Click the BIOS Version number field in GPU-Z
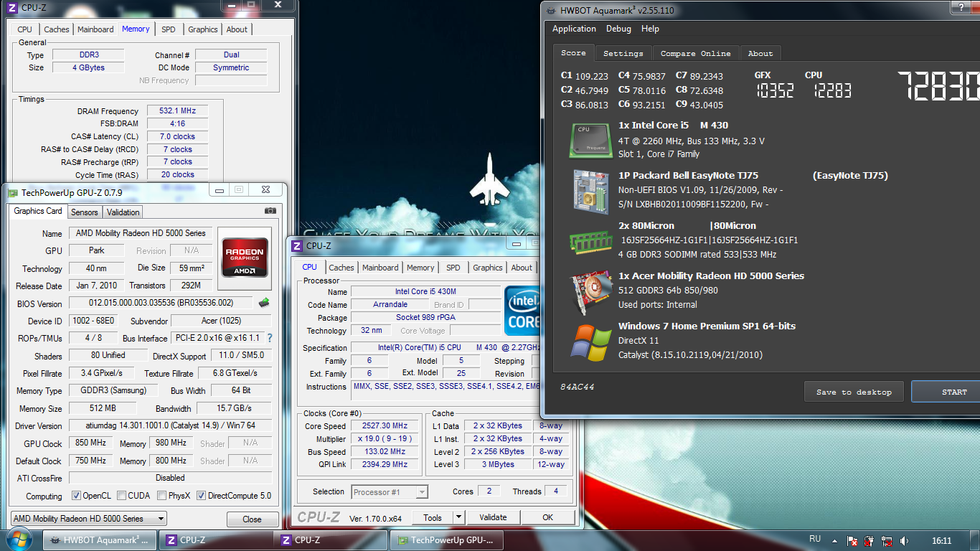The height and width of the screenshot is (551, 980). click(161, 303)
